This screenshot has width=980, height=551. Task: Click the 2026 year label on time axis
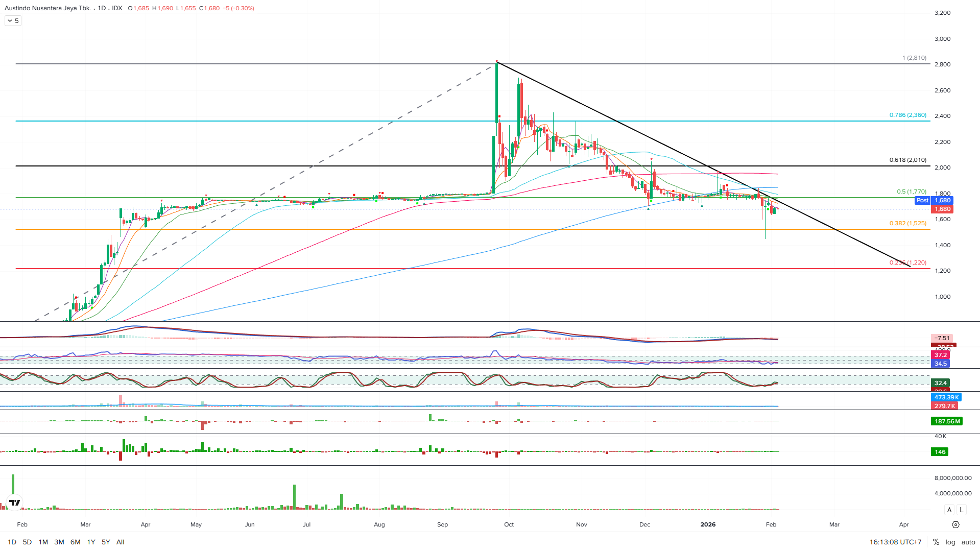point(708,524)
